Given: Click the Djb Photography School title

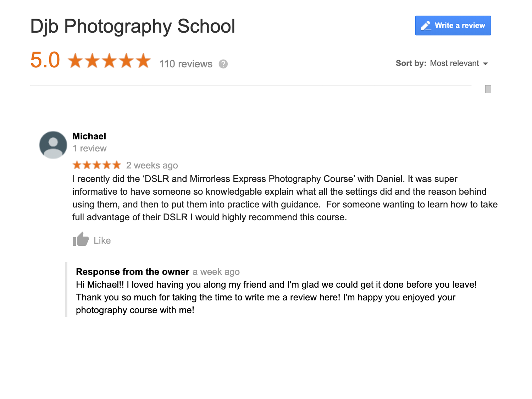Looking at the screenshot, I should [x=133, y=26].
